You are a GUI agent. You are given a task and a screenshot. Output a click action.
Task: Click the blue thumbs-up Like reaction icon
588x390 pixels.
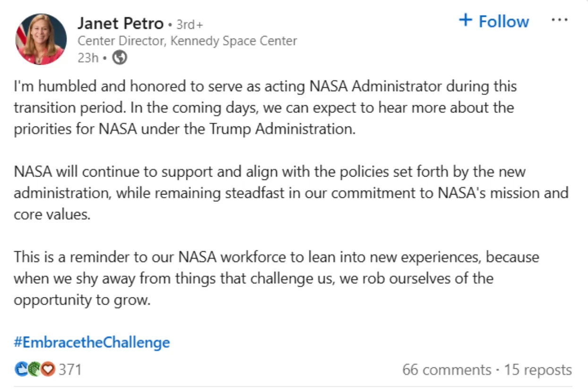(21, 369)
